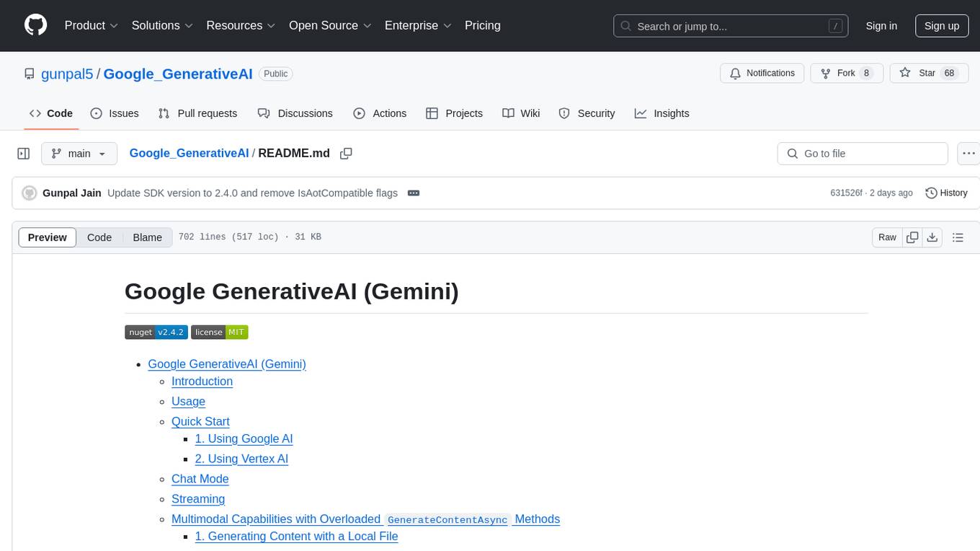This screenshot has height=551, width=980.
Task: Select the Issues tab
Action: (x=115, y=113)
